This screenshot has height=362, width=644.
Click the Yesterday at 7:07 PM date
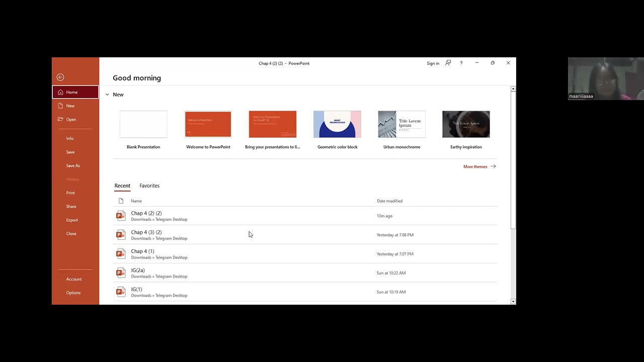tap(395, 254)
